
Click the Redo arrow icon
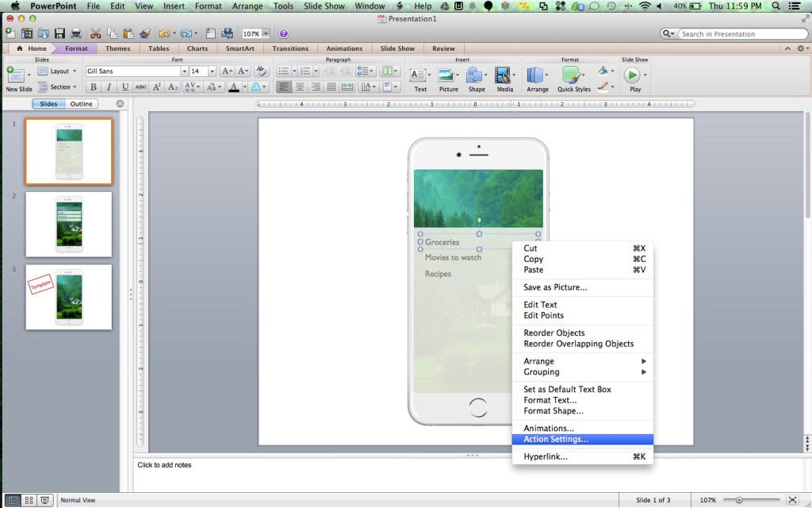pos(186,33)
